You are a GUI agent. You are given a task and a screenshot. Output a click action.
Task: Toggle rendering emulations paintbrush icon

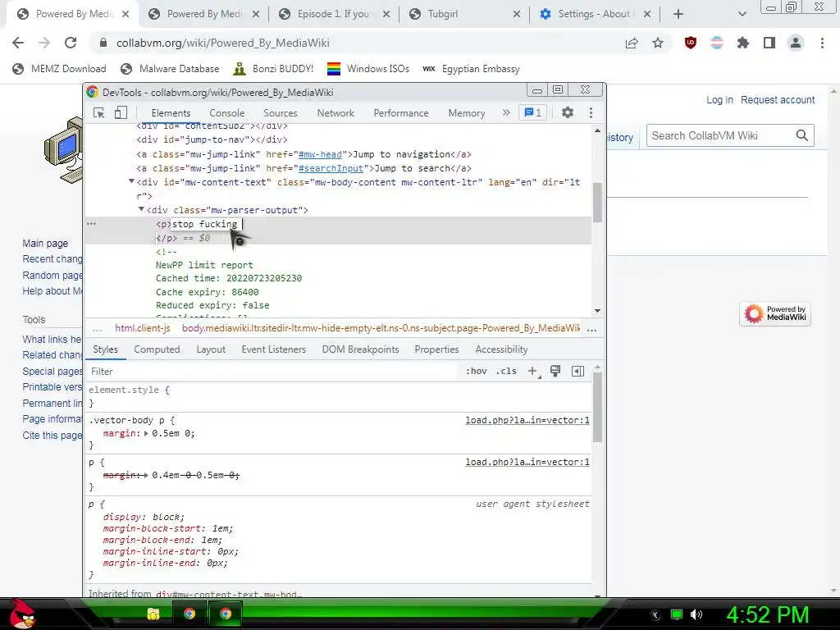(x=555, y=372)
